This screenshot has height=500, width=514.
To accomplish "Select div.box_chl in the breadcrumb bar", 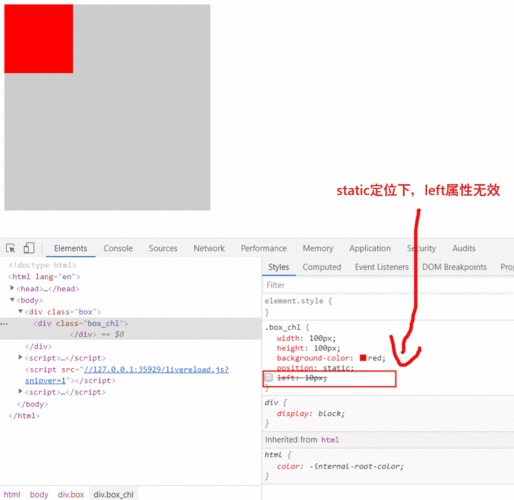I will [113, 495].
